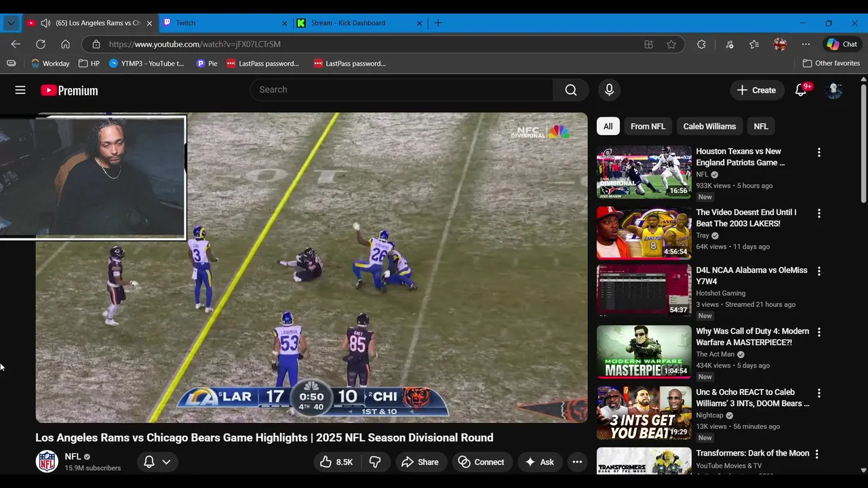
Task: Open options for Unc & Ocho video
Action: point(818,393)
